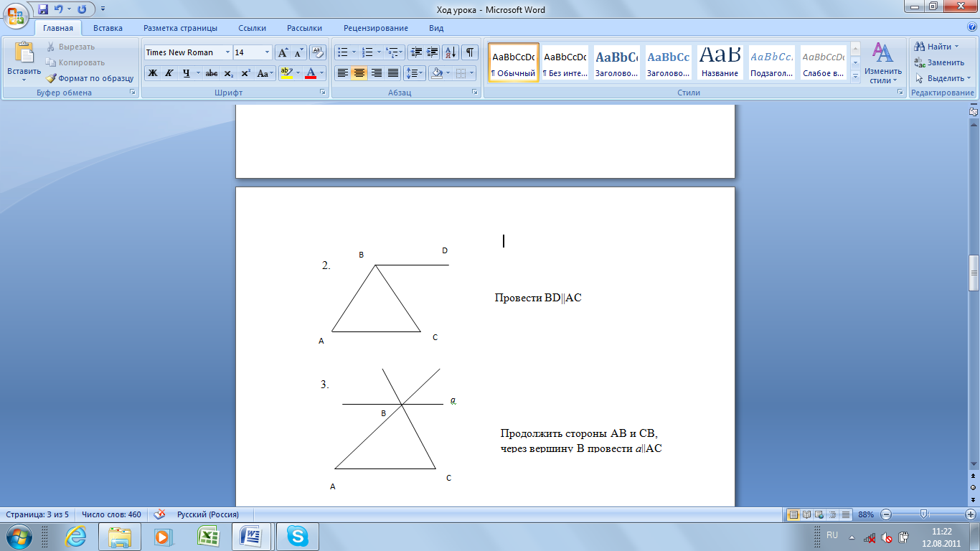Apply bulleted list
980x551 pixels.
[x=343, y=52]
